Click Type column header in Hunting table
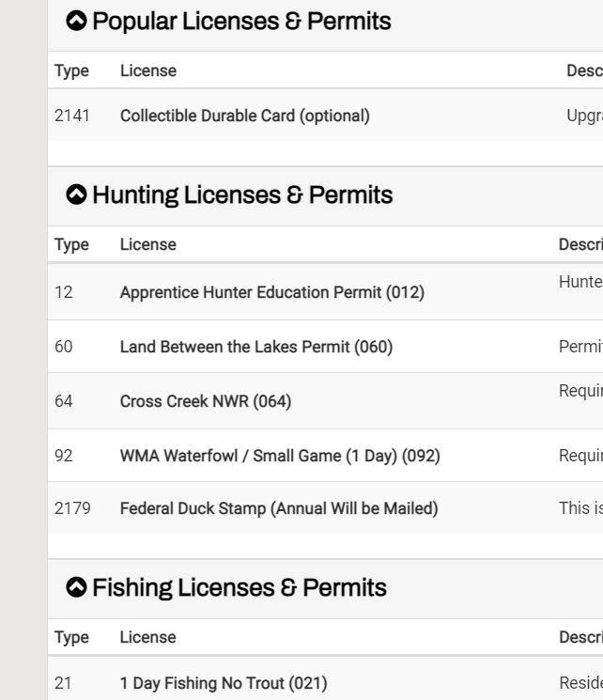Viewport: 603px width, 700px height. coord(71,244)
